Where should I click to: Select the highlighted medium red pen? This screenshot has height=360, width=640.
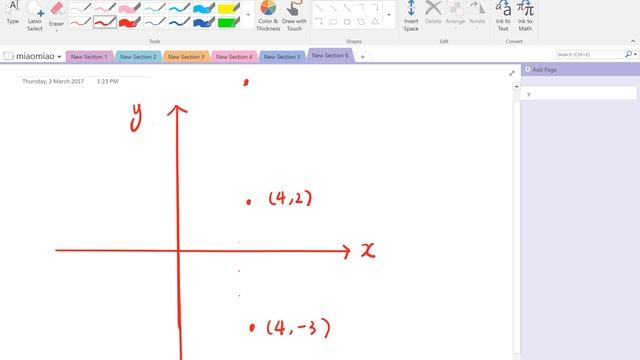coord(105,22)
